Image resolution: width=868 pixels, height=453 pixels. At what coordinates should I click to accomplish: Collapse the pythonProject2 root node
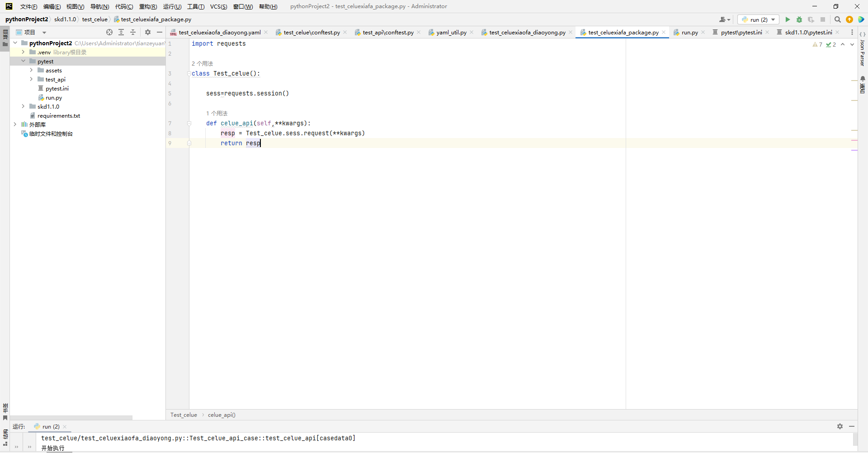tap(15, 43)
